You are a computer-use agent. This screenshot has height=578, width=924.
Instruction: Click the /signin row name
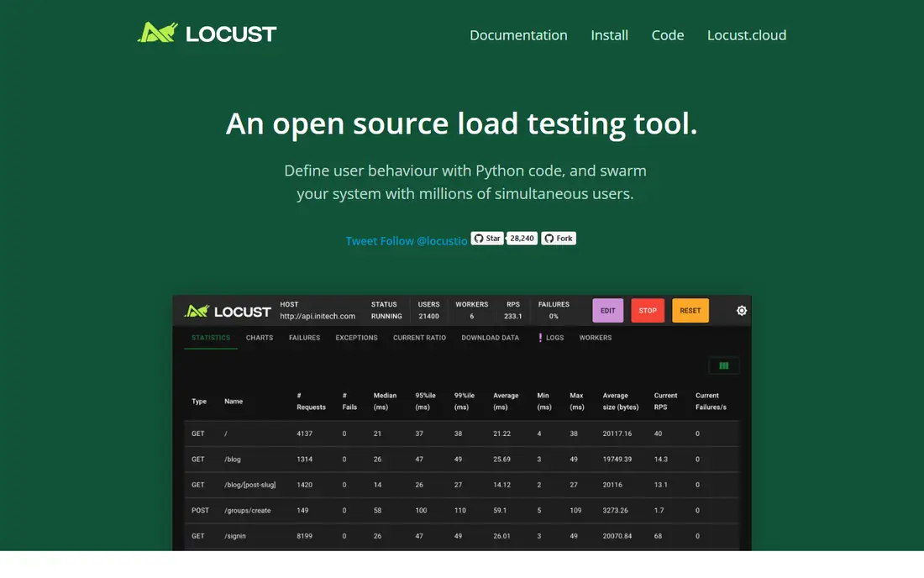(x=234, y=536)
